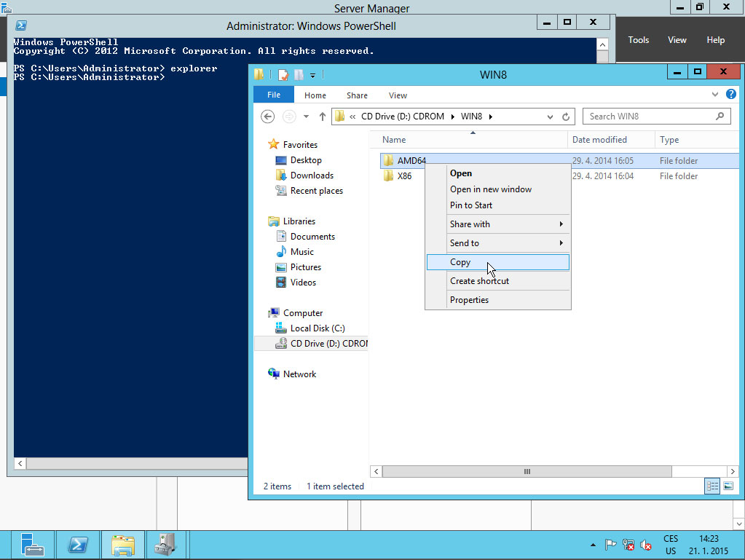Screen dimensions: 745x560
Task: Select Local Disk (C:) in navigation pane
Action: click(317, 328)
